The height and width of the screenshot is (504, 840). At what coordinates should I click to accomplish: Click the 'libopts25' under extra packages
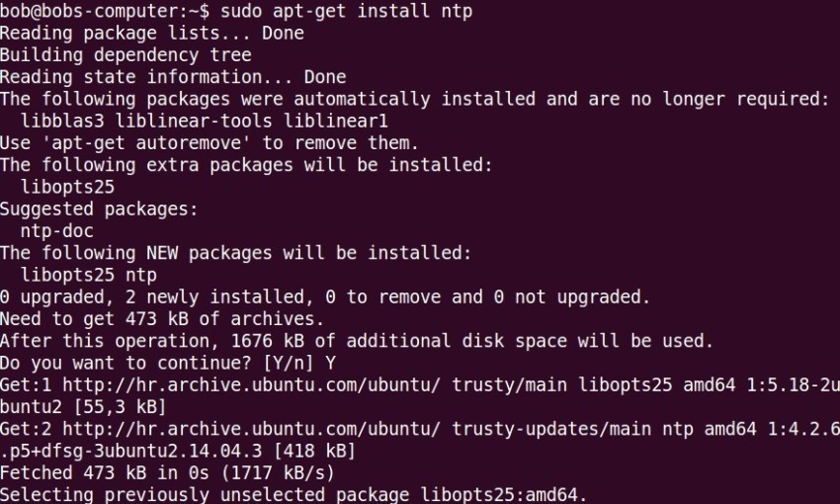tap(67, 187)
